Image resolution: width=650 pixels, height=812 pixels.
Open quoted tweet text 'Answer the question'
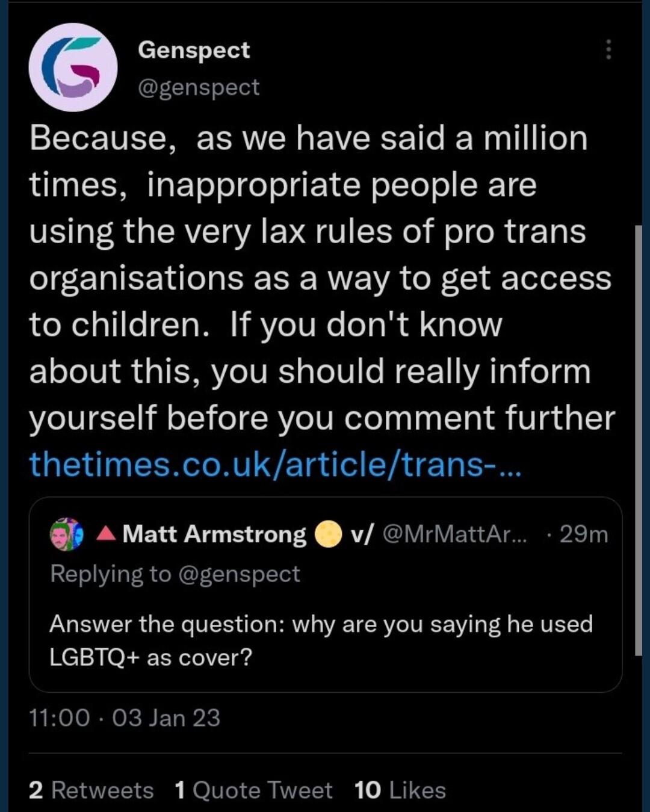(321, 624)
